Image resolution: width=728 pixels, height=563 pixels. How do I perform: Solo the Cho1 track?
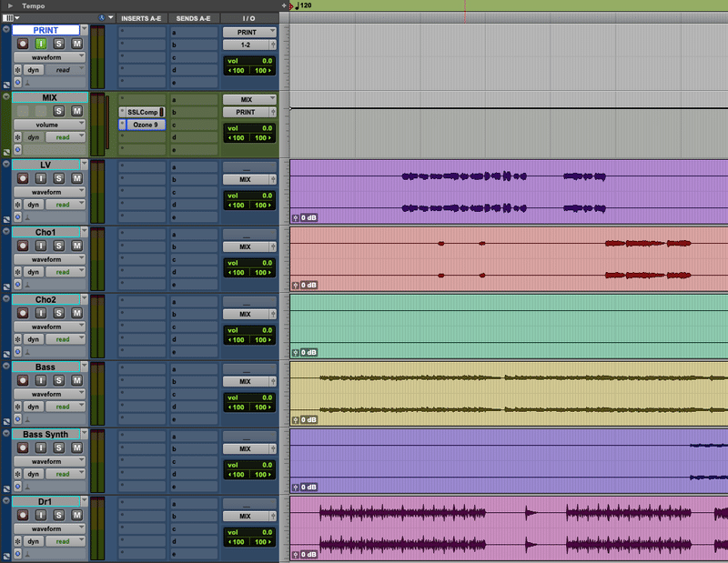(x=58, y=246)
